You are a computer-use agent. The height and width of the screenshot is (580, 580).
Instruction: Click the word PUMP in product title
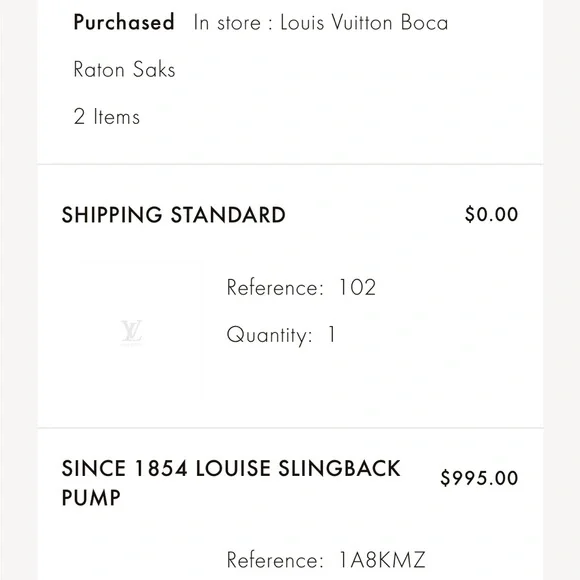[91, 498]
